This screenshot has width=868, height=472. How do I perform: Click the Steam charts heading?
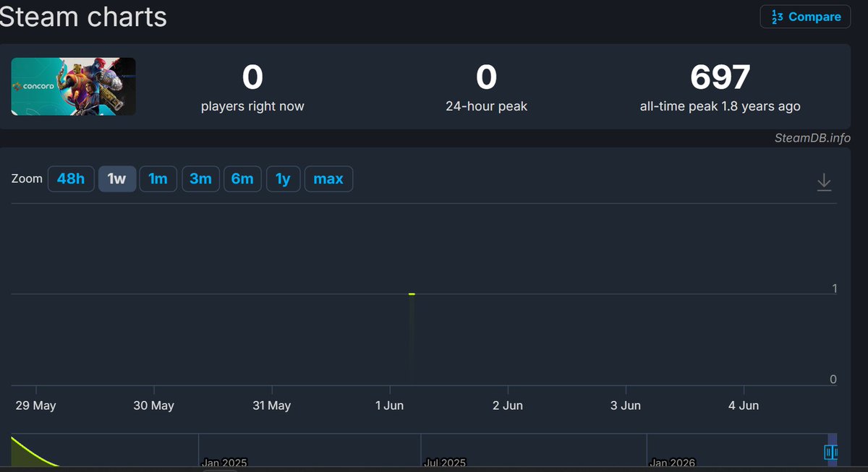83,16
